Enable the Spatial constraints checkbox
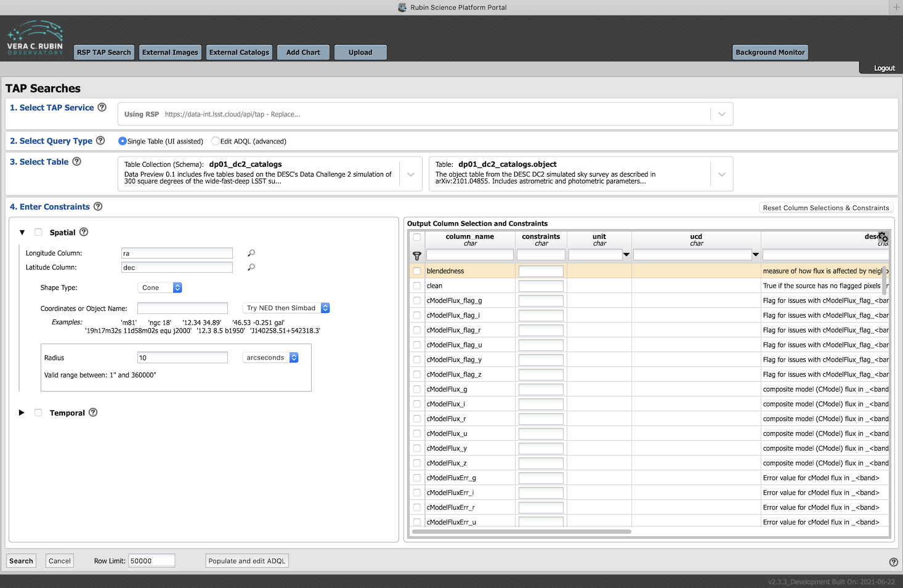 (x=38, y=233)
